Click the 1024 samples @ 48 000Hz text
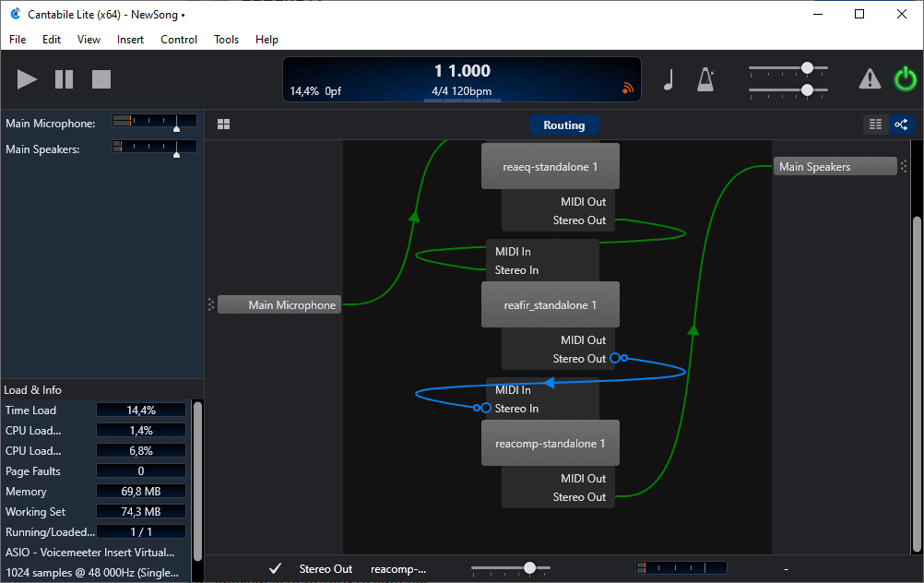Image resolution: width=924 pixels, height=583 pixels. [92, 572]
